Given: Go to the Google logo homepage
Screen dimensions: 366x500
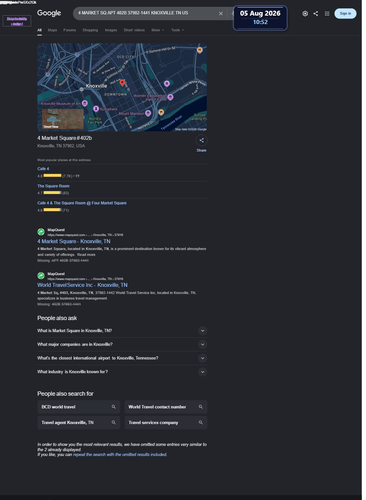Looking at the screenshot, I should (x=49, y=13).
